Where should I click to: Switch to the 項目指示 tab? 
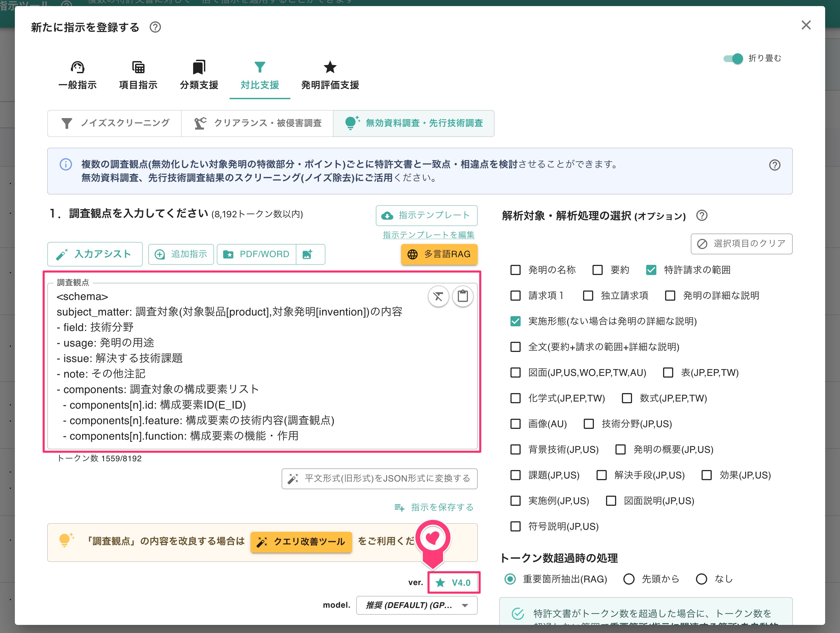click(x=138, y=75)
